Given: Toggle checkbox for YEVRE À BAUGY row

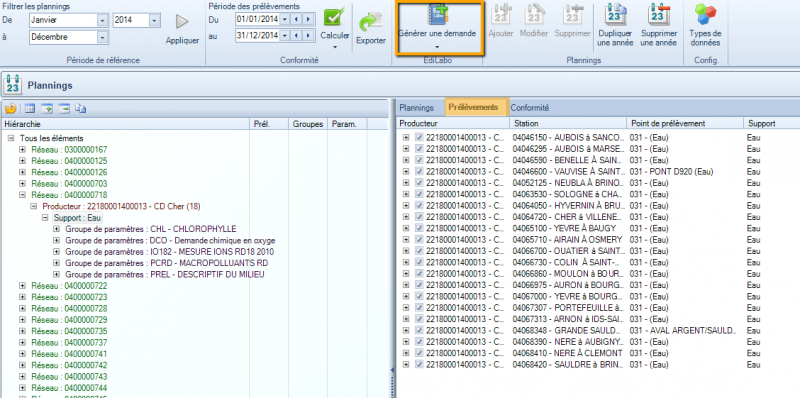Looking at the screenshot, I should tap(419, 228).
